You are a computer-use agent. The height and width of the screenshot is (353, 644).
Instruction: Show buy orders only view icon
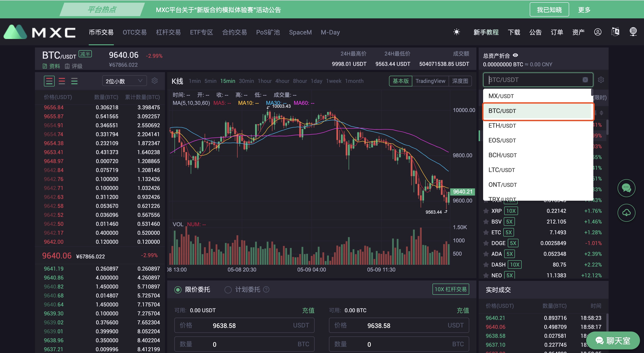click(74, 81)
